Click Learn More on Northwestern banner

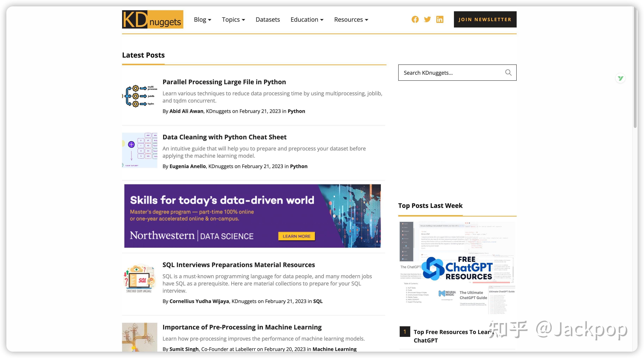coord(296,236)
